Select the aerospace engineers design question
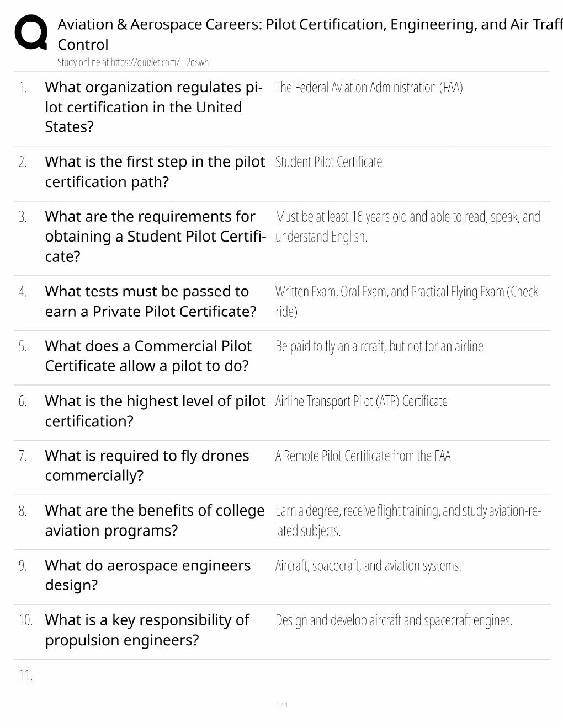 [x=148, y=575]
